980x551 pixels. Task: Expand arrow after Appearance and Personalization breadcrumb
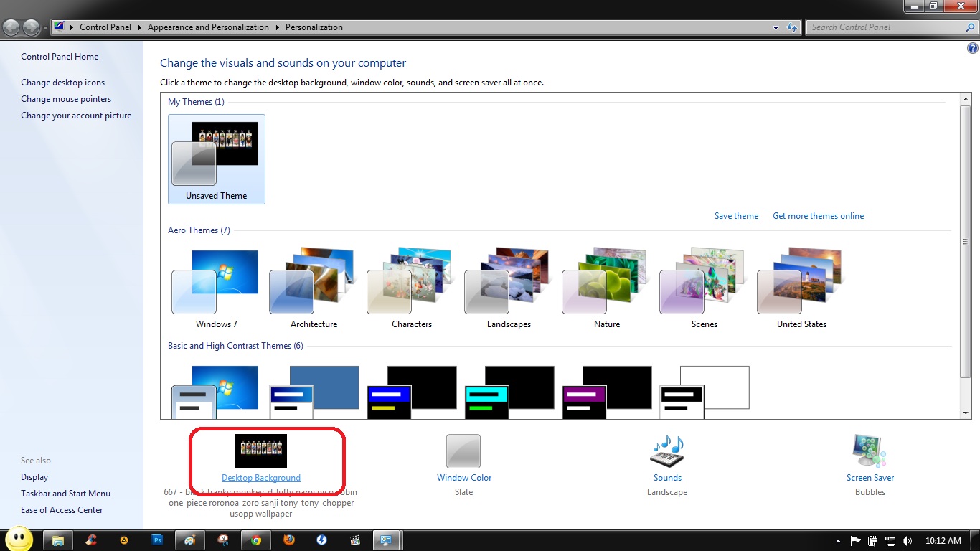click(277, 27)
